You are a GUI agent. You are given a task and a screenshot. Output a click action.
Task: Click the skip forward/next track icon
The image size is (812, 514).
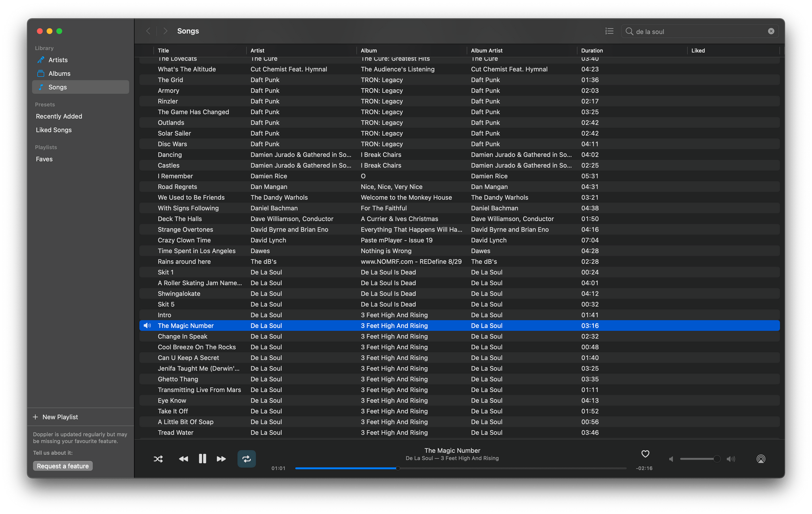(221, 458)
